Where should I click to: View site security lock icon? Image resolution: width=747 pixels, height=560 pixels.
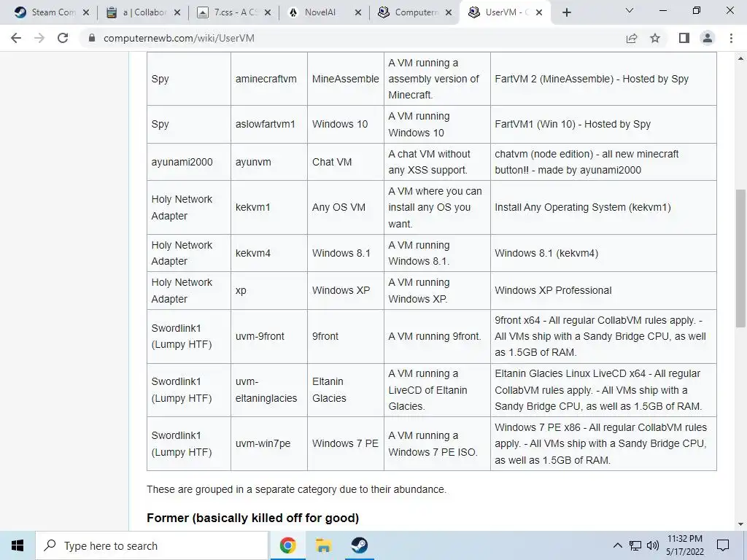pyautogui.click(x=92, y=38)
